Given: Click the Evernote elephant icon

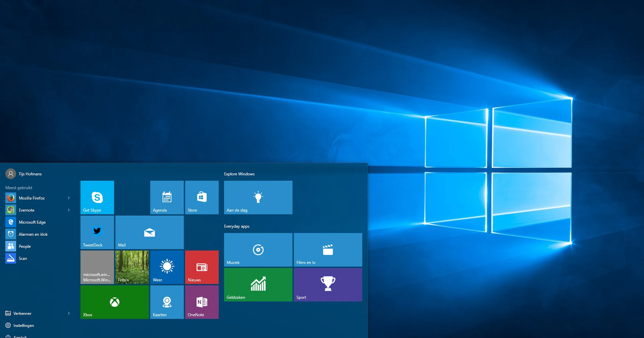Looking at the screenshot, I should (11, 210).
